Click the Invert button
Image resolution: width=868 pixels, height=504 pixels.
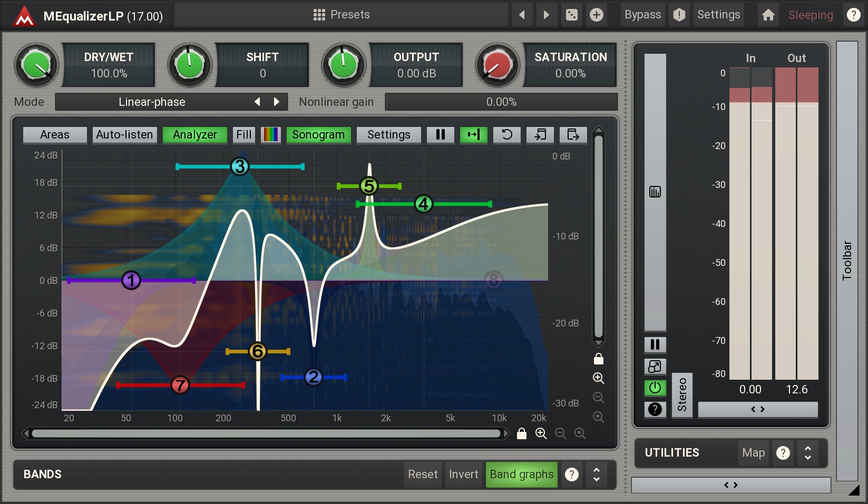(x=463, y=475)
